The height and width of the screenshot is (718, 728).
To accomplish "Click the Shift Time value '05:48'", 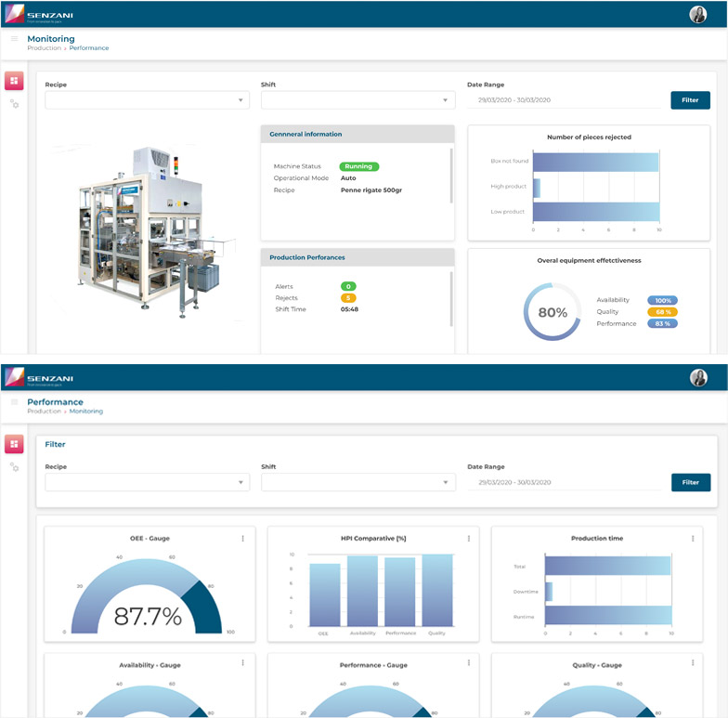I will (349, 309).
